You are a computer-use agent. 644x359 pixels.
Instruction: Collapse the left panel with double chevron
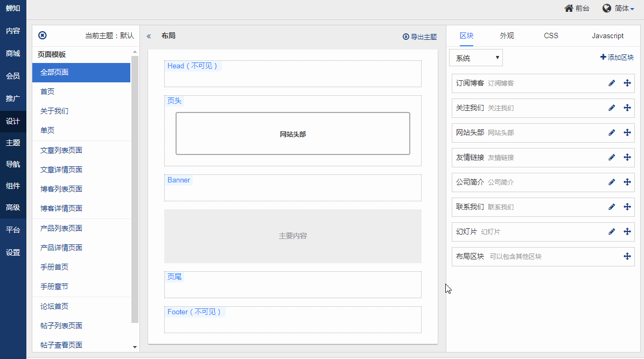click(x=149, y=36)
